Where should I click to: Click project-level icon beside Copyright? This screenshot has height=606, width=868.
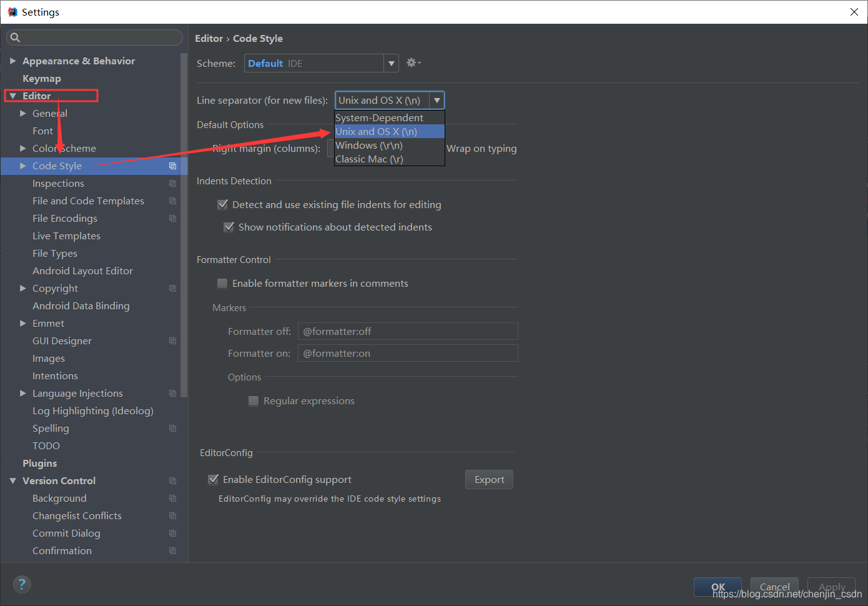click(x=173, y=288)
